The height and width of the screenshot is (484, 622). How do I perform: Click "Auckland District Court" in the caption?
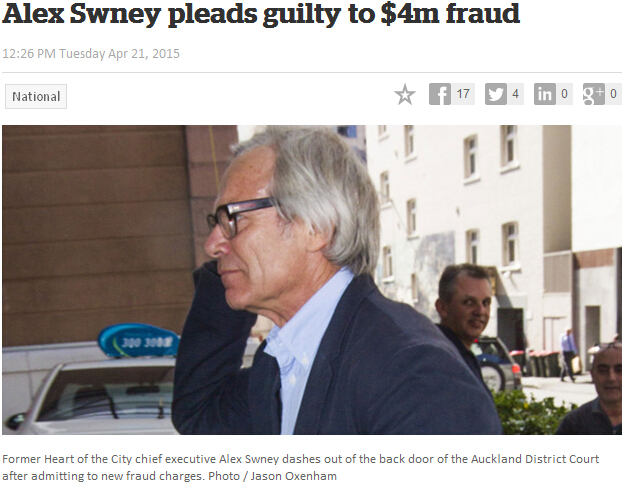click(x=535, y=459)
